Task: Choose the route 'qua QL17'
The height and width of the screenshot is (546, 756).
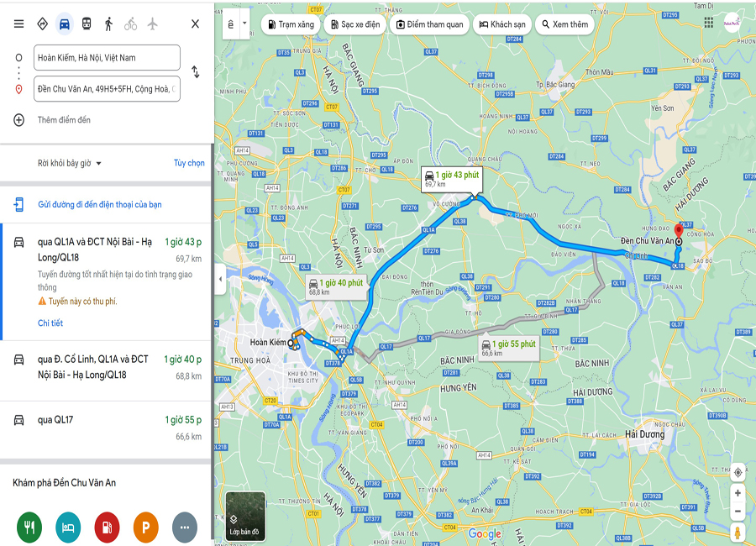Action: click(106, 428)
